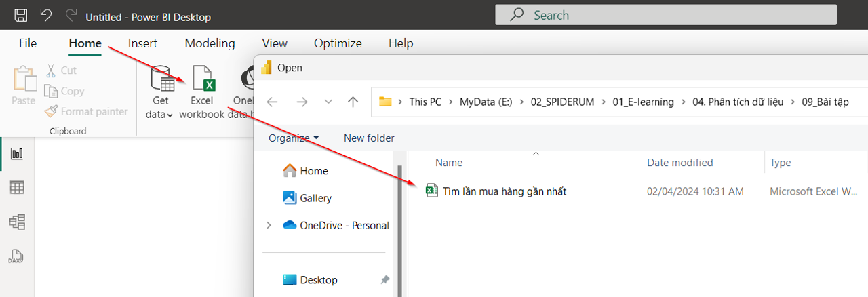
Task: Expand chevron after 02_SPIDERUM in path
Action: click(604, 102)
